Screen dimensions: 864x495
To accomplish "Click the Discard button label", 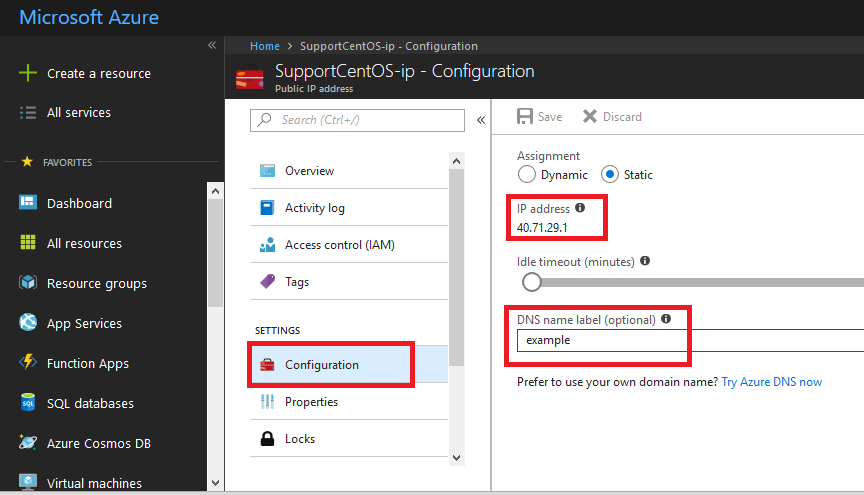I will pyautogui.click(x=622, y=117).
